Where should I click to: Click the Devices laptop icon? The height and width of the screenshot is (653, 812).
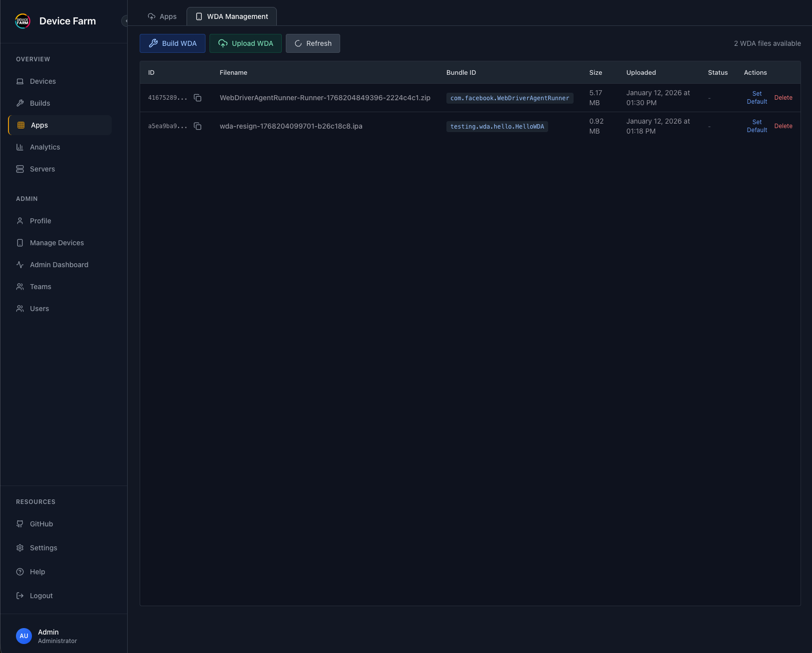[x=20, y=81]
